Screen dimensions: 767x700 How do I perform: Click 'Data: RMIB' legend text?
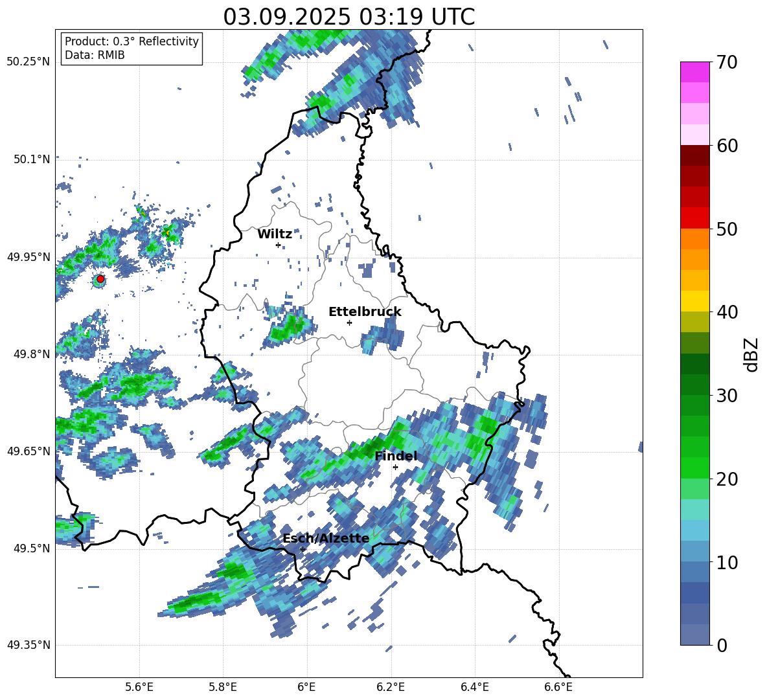[95, 55]
